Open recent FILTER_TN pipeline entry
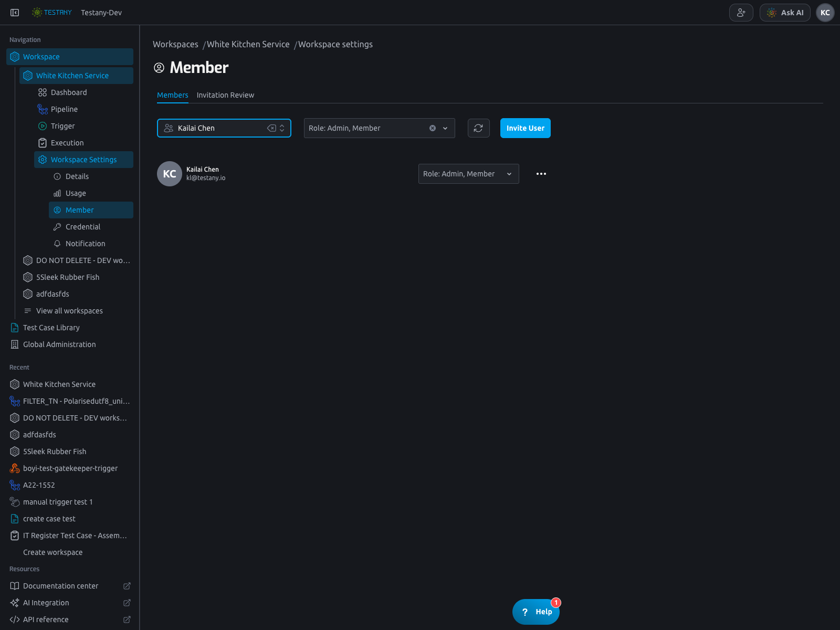840x630 pixels. pyautogui.click(x=70, y=401)
